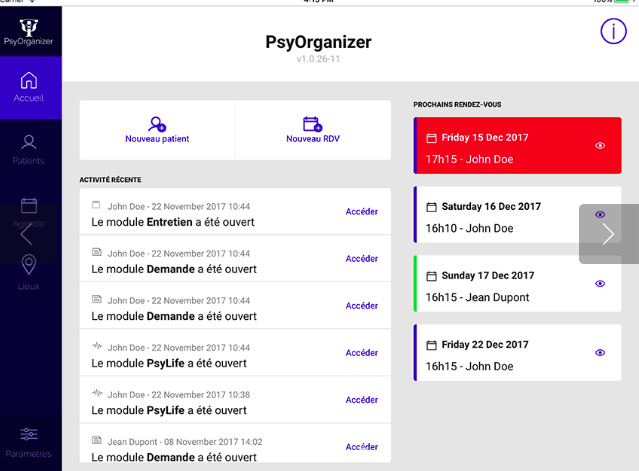This screenshot has height=471, width=639.
Task: Select '16h10 - John Doe' text
Action: (469, 228)
